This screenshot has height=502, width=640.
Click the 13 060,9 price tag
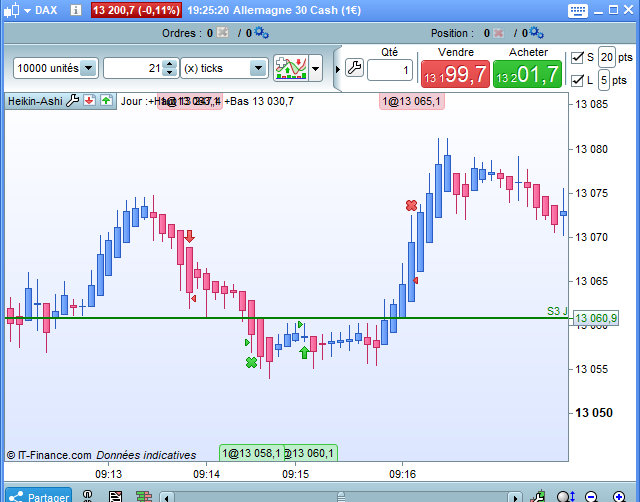(x=596, y=318)
